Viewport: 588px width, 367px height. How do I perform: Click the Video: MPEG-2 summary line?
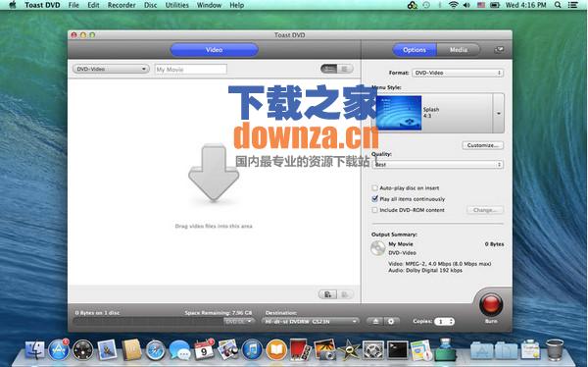pos(439,264)
